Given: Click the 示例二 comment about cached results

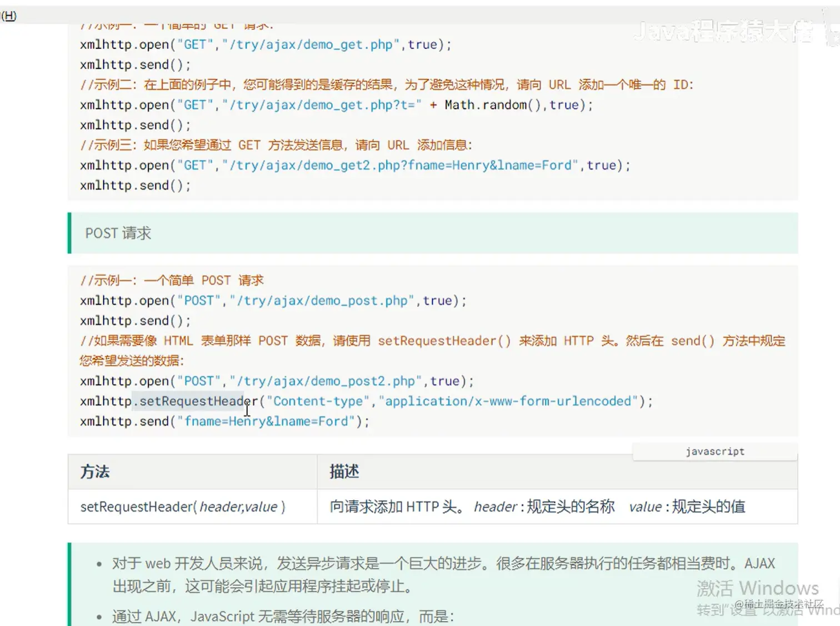Looking at the screenshot, I should [x=387, y=85].
